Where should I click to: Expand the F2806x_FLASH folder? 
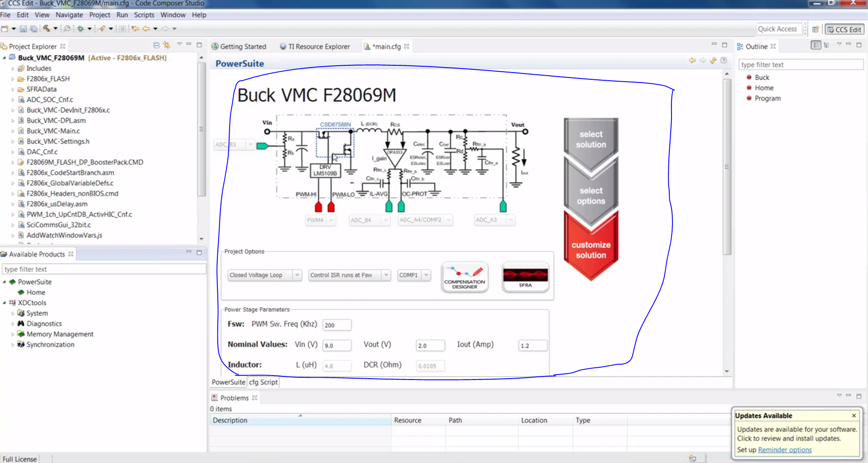[x=13, y=79]
